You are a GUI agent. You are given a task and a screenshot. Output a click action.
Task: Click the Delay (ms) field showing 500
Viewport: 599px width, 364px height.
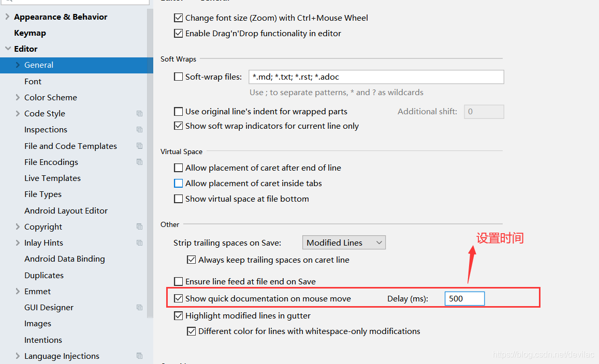click(464, 298)
